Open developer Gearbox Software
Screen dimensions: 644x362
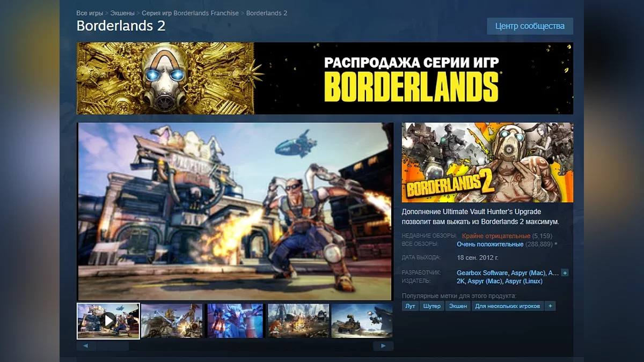(x=482, y=273)
